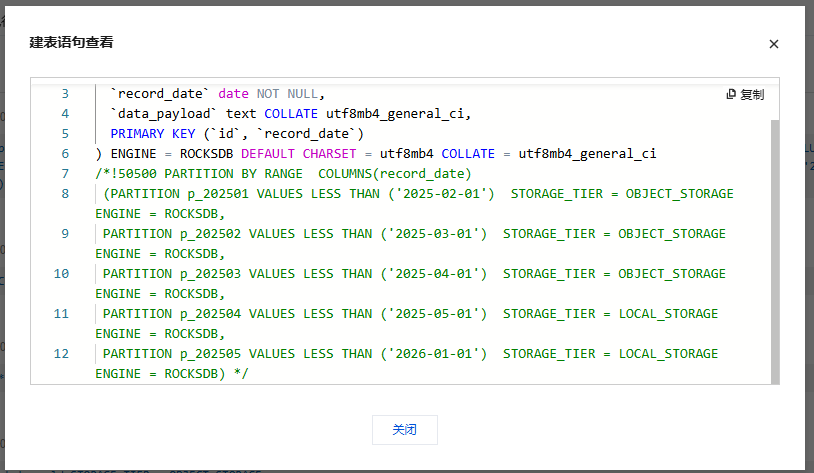This screenshot has width=814, height=473.
Task: Click the date value '2025-04-01'
Action: tap(433, 274)
